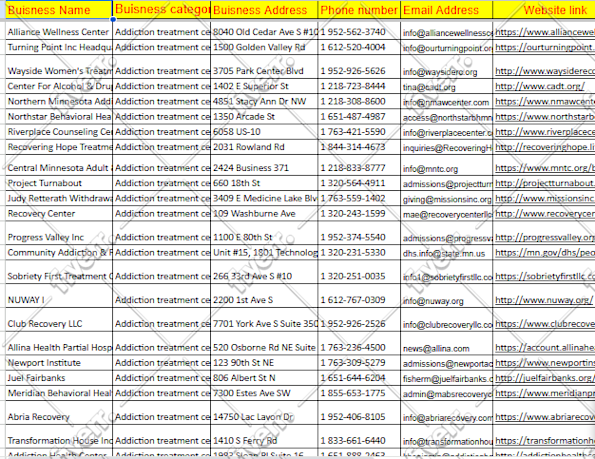The height and width of the screenshot is (459, 595).
Task: Click phone cell '1 320-231-5330'
Action: 359,252
